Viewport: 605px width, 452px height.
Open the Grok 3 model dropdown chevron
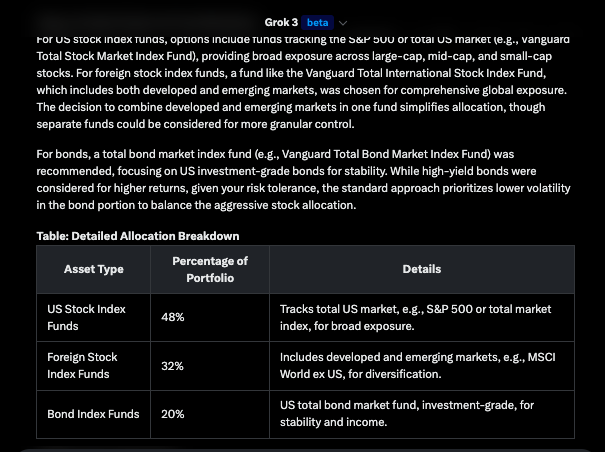point(343,22)
